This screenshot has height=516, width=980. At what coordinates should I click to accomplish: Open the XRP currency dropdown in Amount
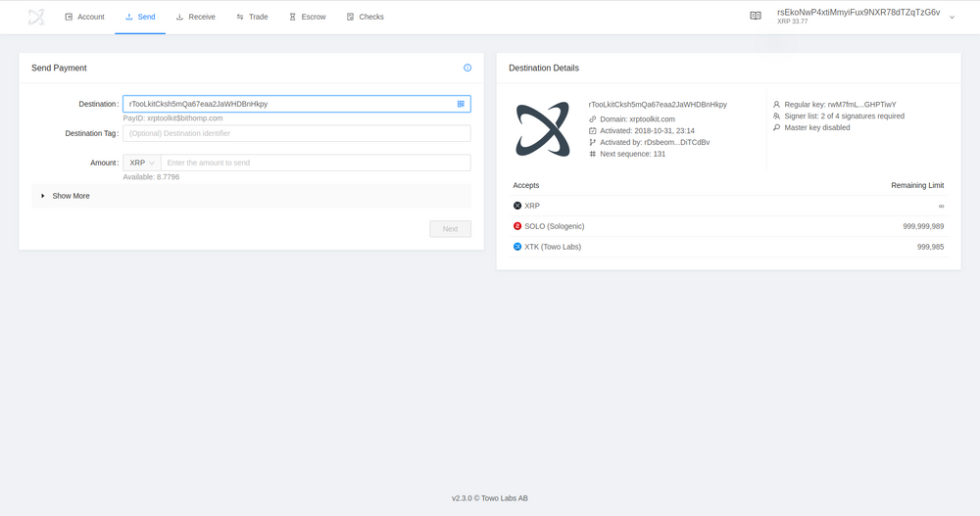142,163
